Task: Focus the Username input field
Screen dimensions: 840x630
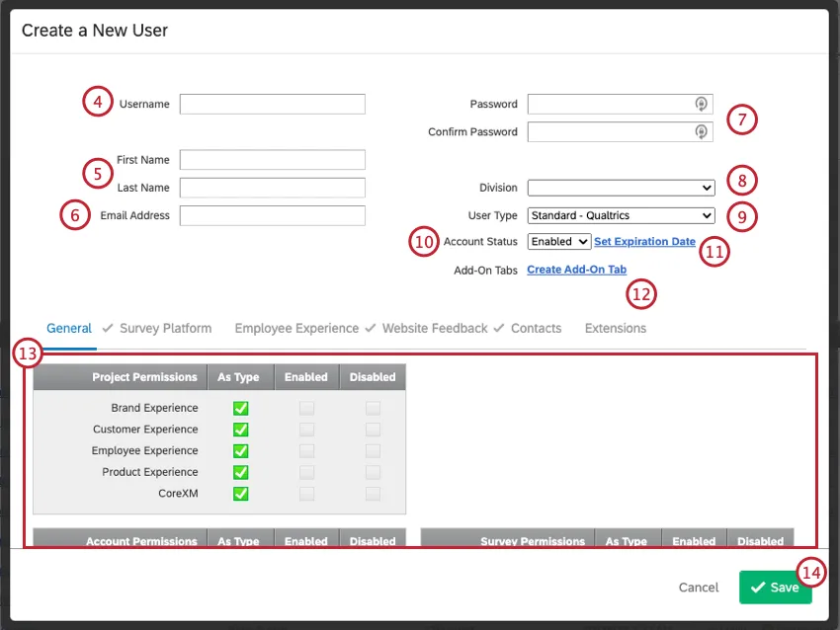Action: click(x=272, y=104)
